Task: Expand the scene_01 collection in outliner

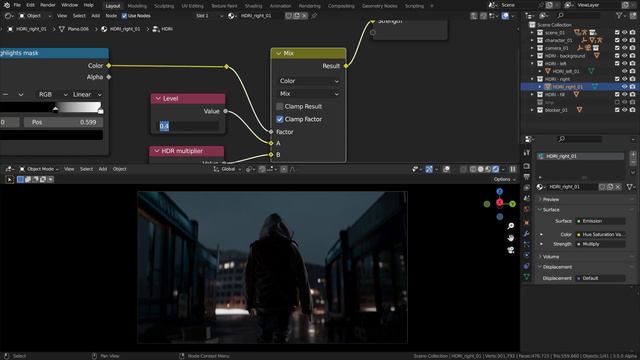Action: (x=532, y=33)
